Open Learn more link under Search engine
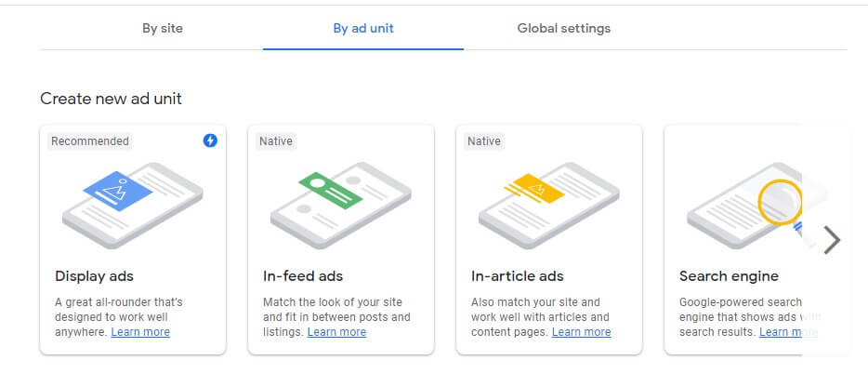Image resolution: width=868 pixels, height=387 pixels. pos(788,332)
